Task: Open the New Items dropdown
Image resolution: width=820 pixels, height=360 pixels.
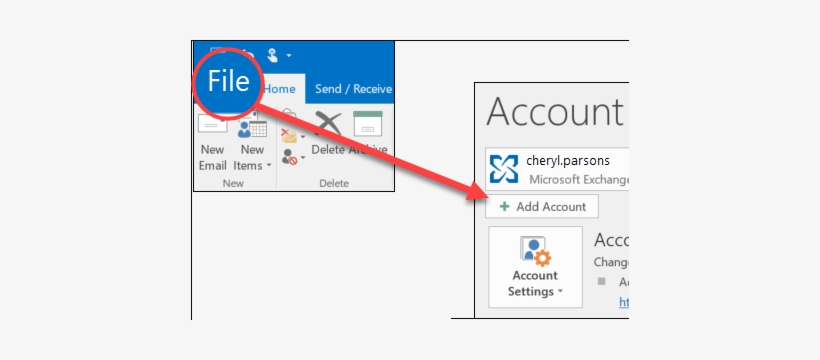Action: (252, 142)
